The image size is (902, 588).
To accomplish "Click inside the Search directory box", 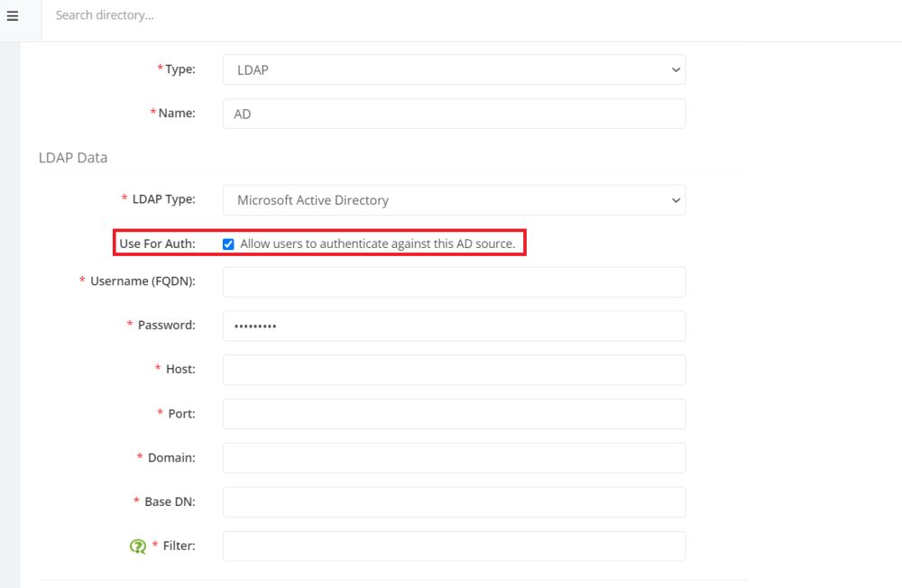I will click(x=180, y=15).
